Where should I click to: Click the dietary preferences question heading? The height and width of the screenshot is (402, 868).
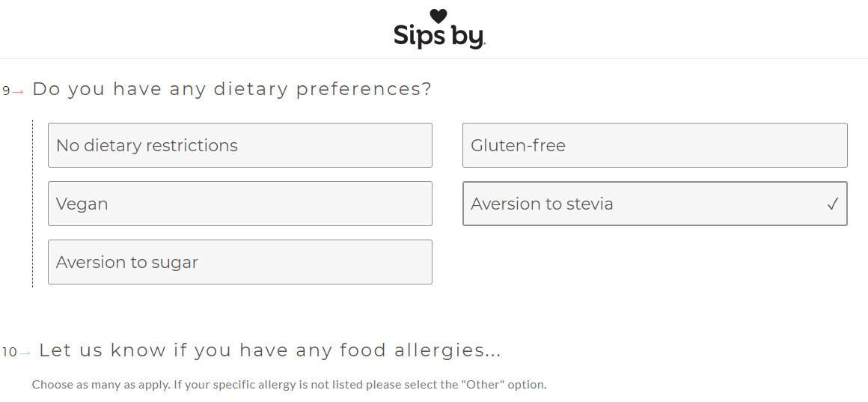232,89
